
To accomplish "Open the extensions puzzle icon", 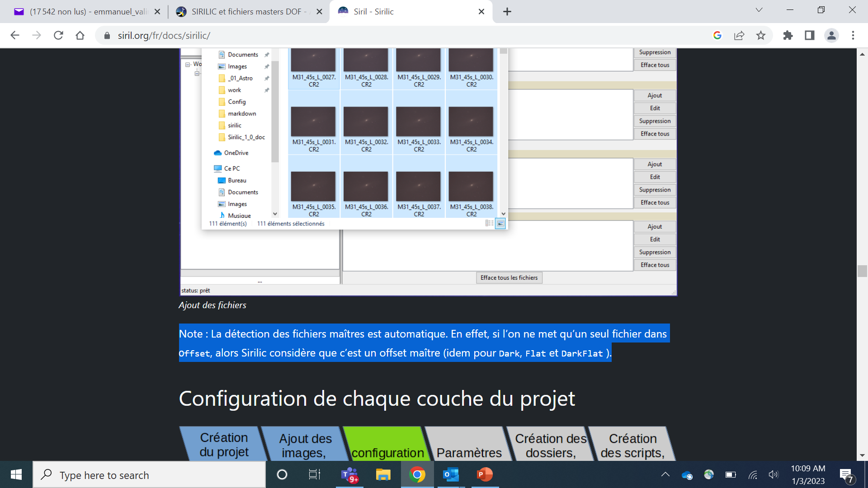I will 788,35.
